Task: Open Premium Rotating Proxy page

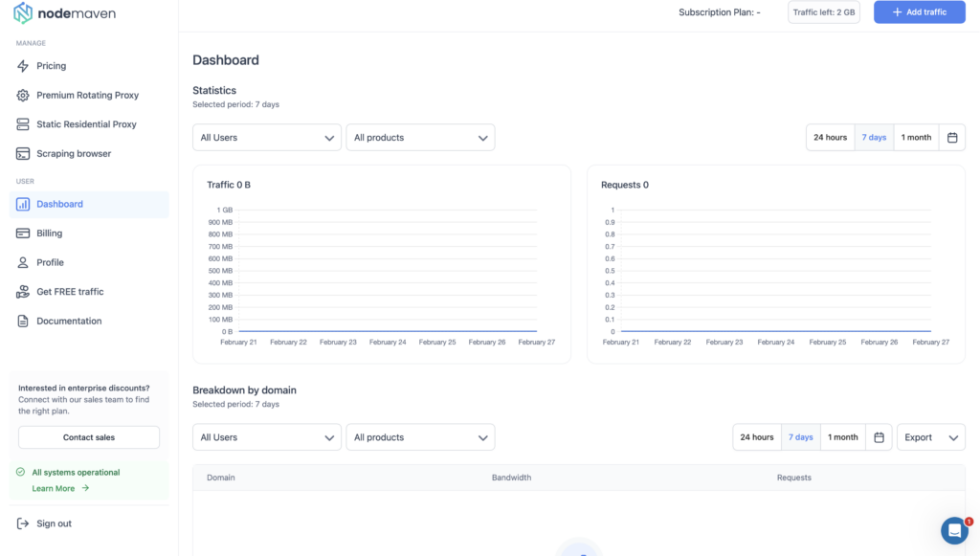Action: (89, 95)
